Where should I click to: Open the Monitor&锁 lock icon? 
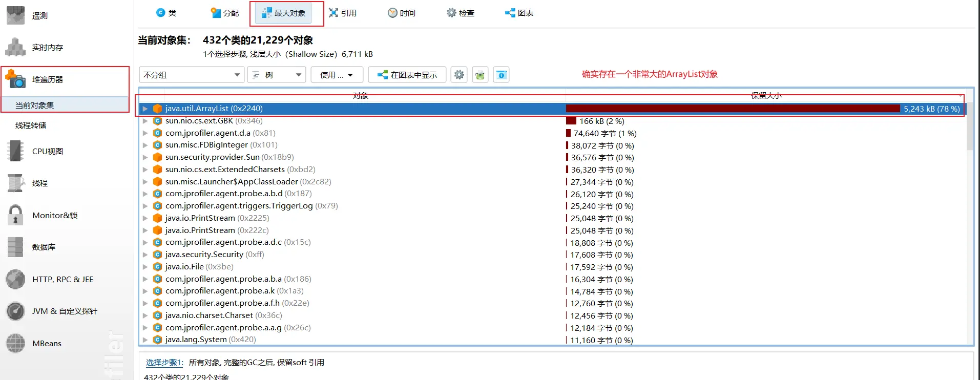click(x=15, y=215)
